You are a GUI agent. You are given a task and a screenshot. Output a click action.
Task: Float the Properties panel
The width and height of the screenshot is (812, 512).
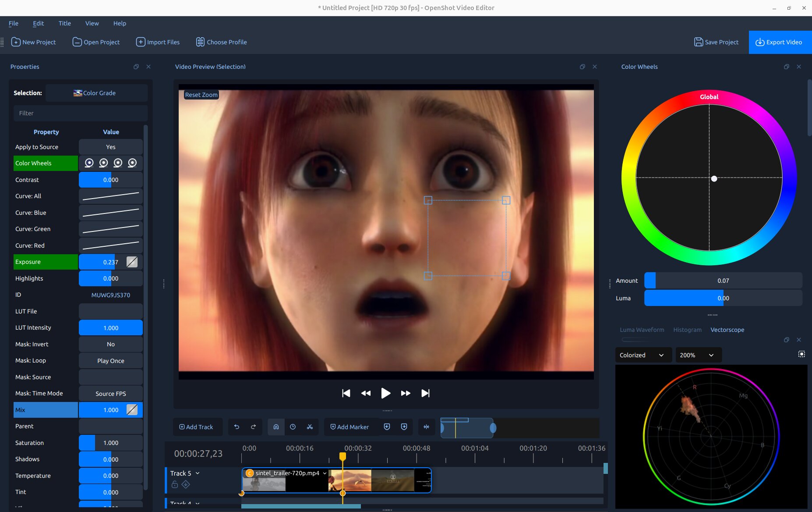tap(136, 67)
